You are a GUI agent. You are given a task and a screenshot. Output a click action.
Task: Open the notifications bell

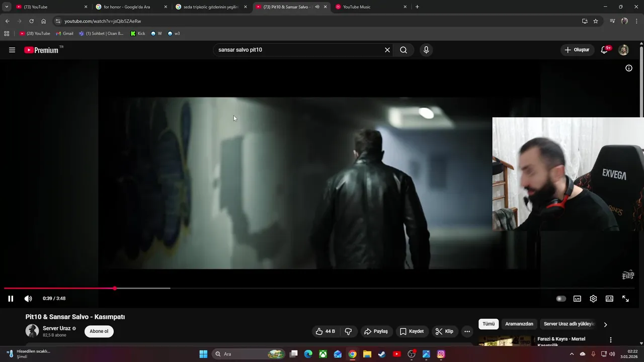pos(605,50)
